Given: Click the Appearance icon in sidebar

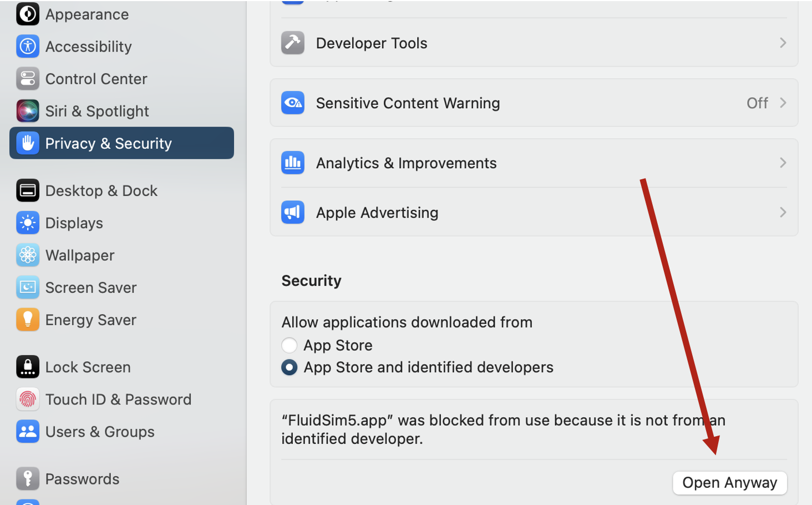Looking at the screenshot, I should [x=27, y=14].
